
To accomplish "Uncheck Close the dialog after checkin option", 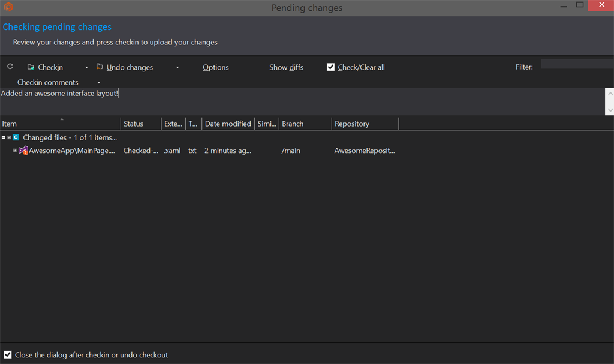I will (7, 354).
